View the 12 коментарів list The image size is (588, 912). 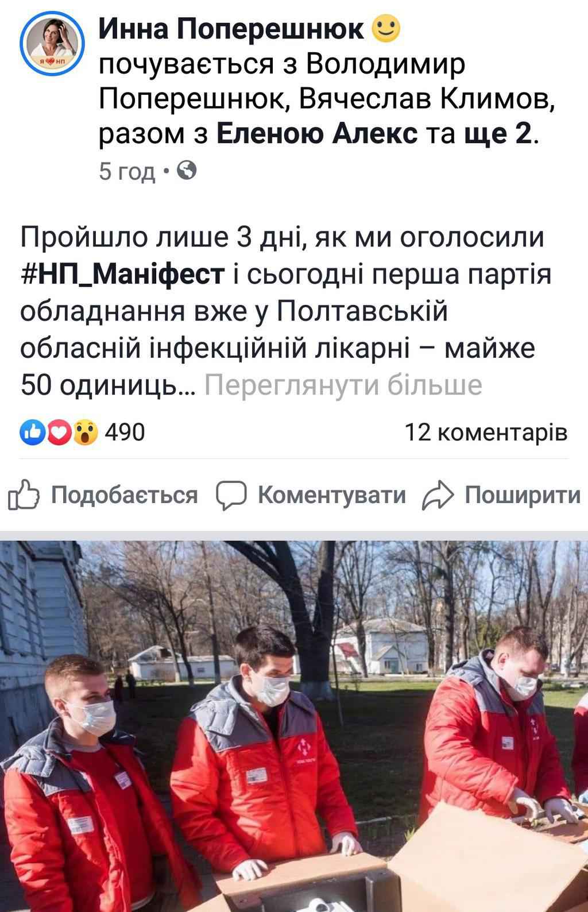[x=486, y=432]
